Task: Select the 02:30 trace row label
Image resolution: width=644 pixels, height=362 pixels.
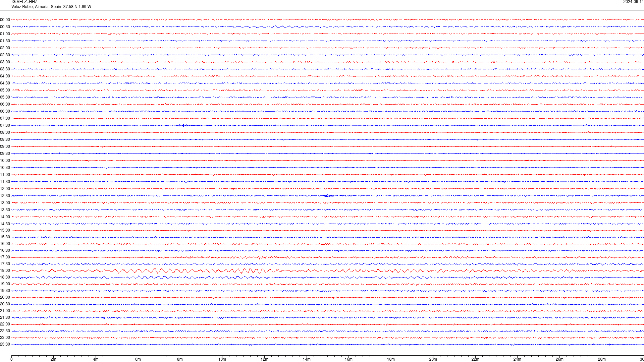Action: point(5,55)
